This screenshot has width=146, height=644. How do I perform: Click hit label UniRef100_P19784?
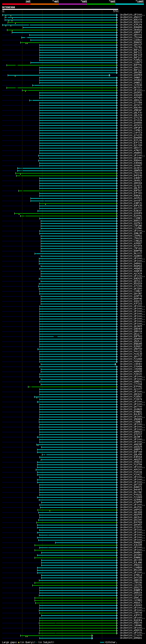point(131,464)
